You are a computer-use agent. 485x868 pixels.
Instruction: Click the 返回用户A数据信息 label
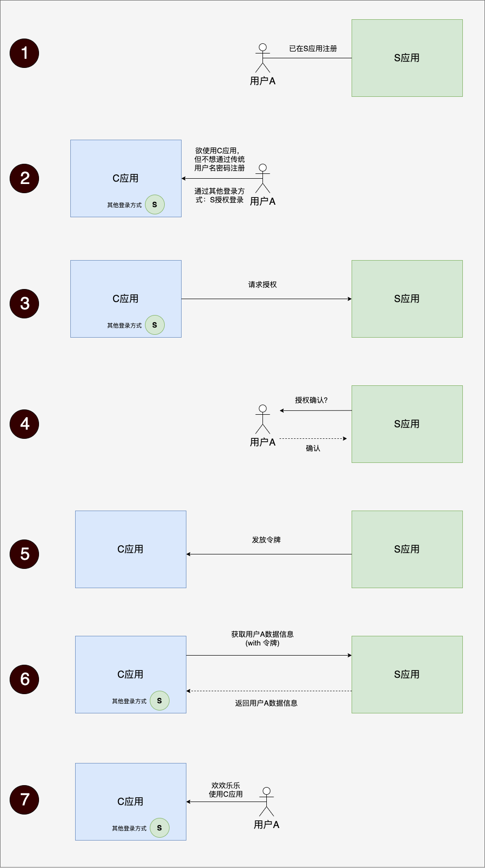pyautogui.click(x=266, y=703)
